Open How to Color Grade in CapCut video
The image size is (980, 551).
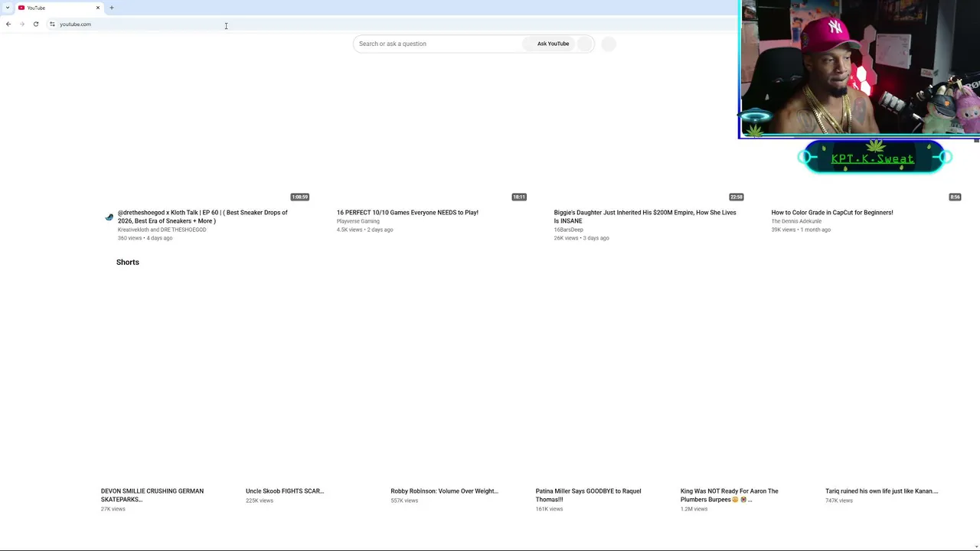[x=832, y=213]
